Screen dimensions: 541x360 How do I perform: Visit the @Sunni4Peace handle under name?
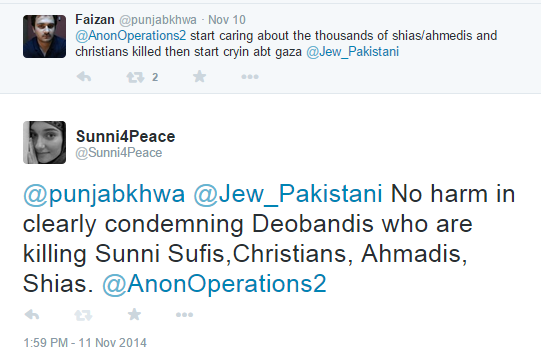[x=119, y=153]
